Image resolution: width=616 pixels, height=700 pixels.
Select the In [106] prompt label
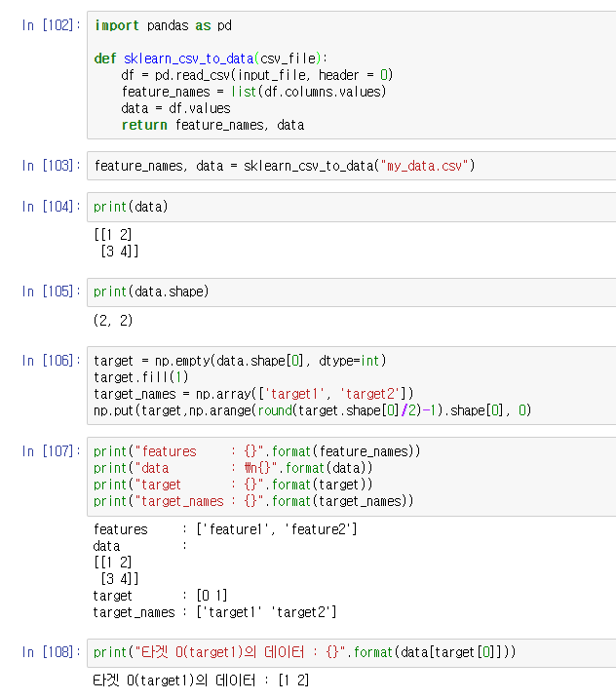coord(51,361)
